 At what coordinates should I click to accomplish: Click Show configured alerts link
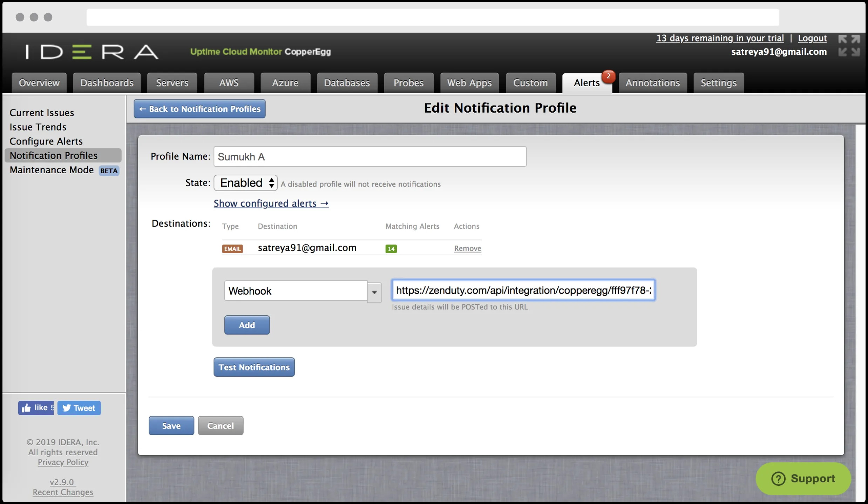271,203
